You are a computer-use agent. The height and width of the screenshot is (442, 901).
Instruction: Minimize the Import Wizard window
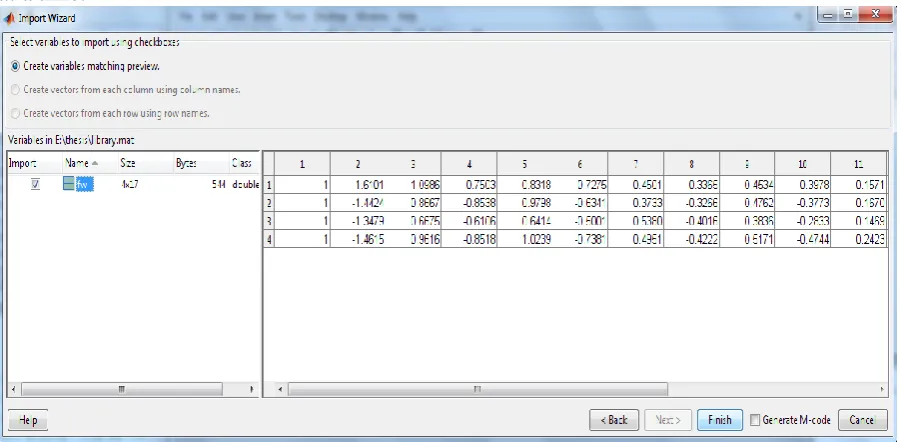(827, 15)
